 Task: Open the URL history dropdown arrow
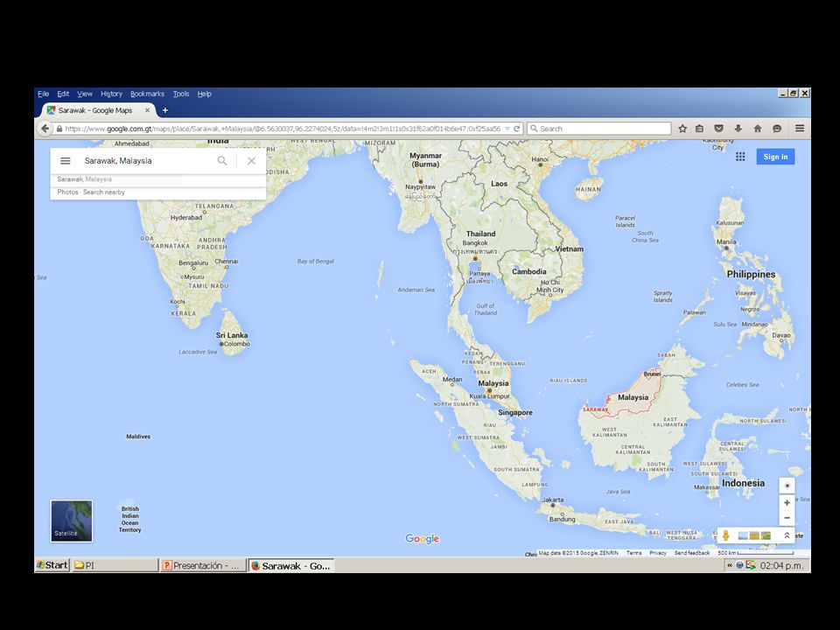507,129
